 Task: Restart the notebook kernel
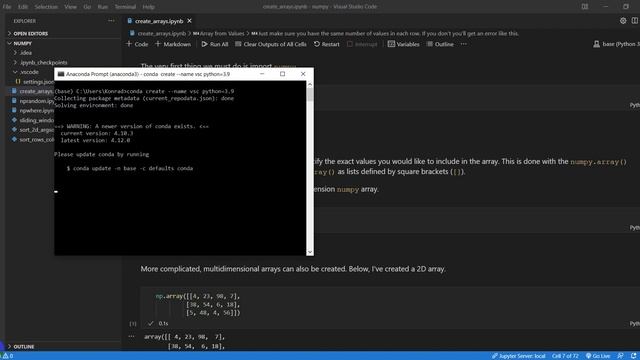pyautogui.click(x=327, y=44)
